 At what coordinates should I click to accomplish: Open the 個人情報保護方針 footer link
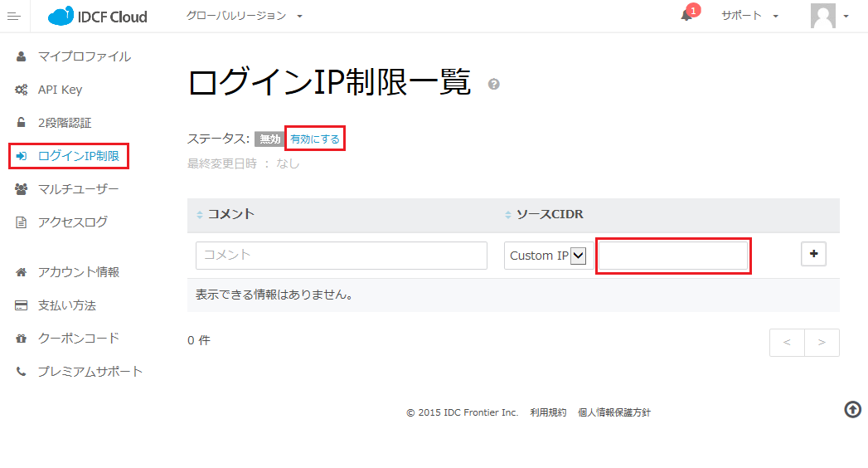click(614, 412)
